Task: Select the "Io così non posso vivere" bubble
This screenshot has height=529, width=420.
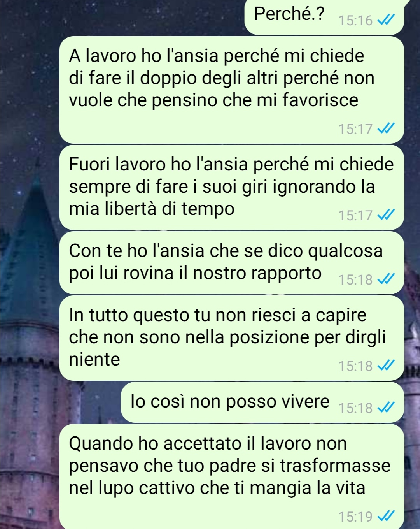Action: (x=262, y=402)
